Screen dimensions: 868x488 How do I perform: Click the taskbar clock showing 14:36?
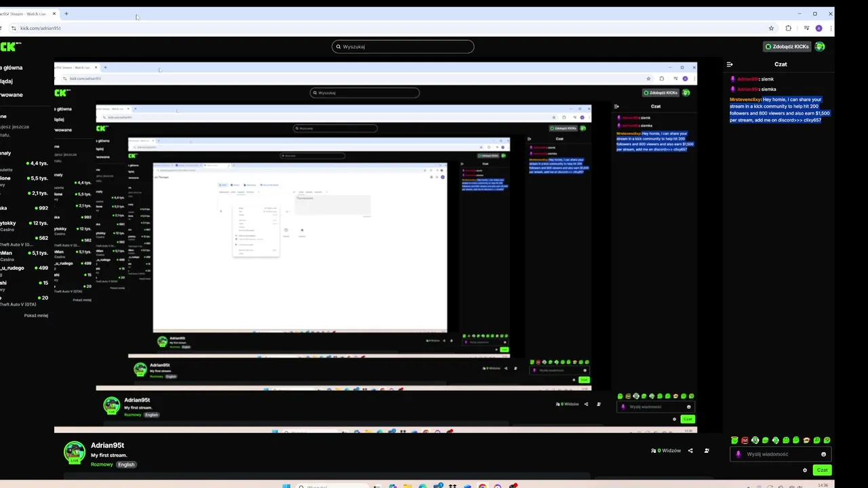click(823, 485)
